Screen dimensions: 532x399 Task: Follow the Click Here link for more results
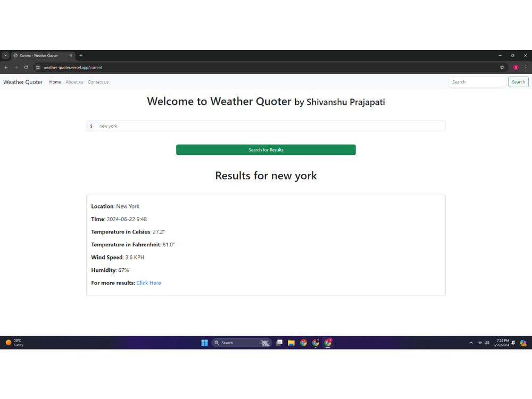pos(148,282)
